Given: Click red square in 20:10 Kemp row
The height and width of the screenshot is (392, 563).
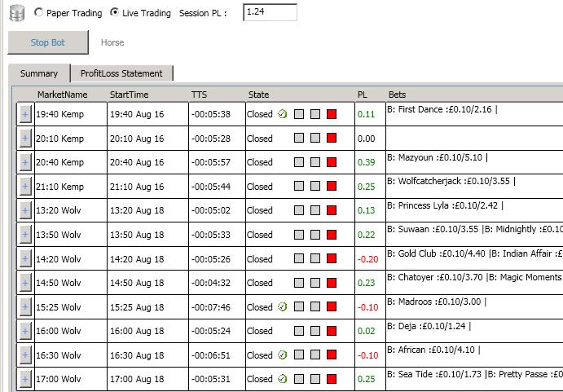Looking at the screenshot, I should pos(332,138).
